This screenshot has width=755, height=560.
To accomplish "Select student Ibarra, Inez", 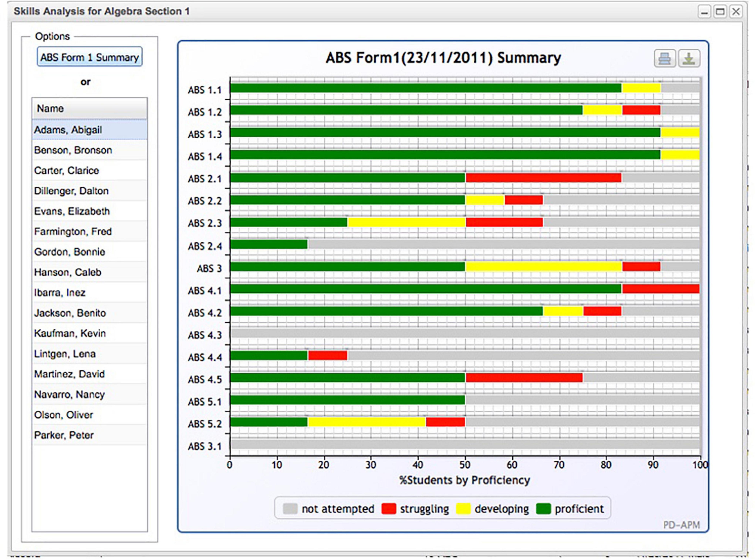I will tap(89, 292).
